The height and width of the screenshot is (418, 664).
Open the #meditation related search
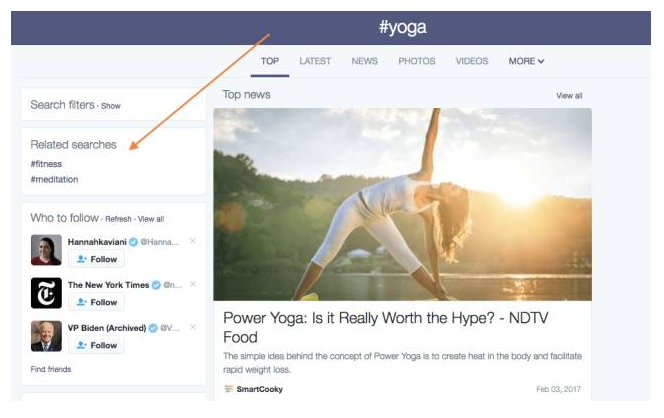pyautogui.click(x=54, y=180)
